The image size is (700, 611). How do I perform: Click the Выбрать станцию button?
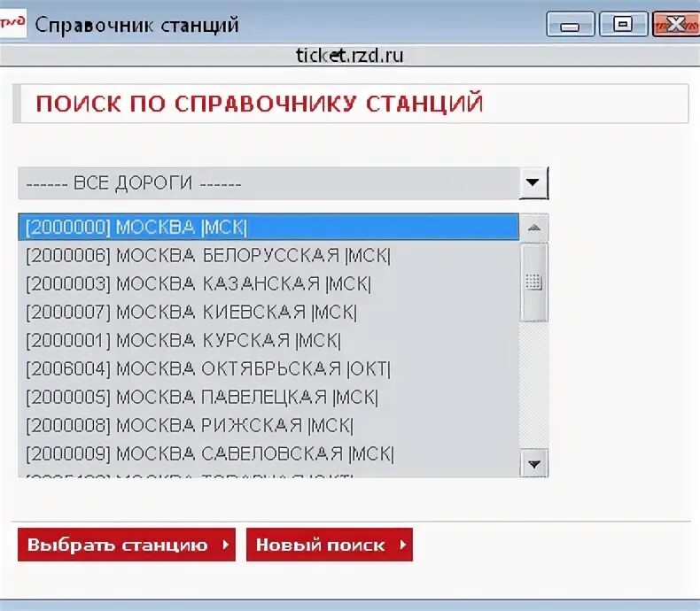127,545
